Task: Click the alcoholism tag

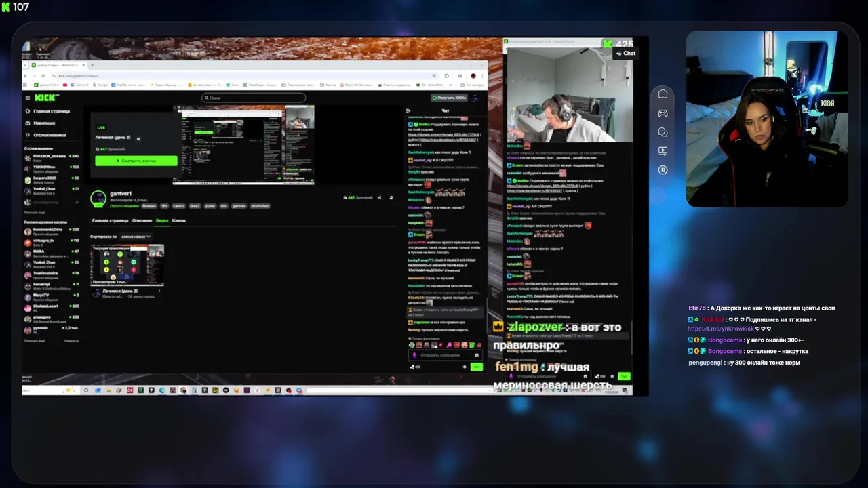Action: (260, 205)
